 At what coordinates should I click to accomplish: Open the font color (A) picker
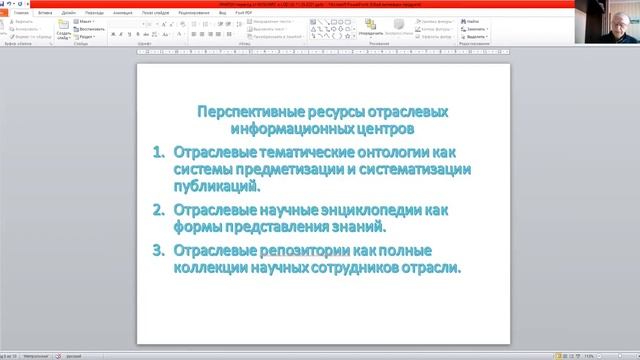click(180, 34)
